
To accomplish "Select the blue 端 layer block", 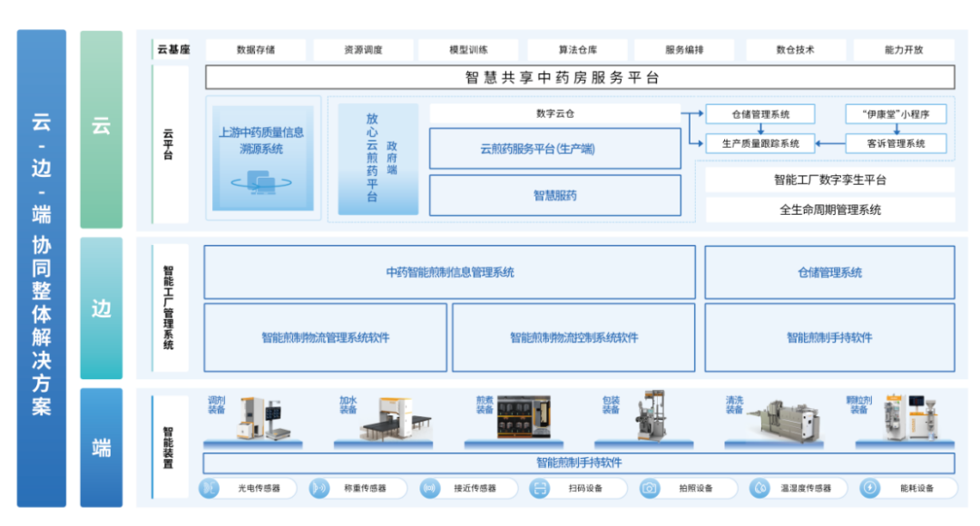I will 101,447.
